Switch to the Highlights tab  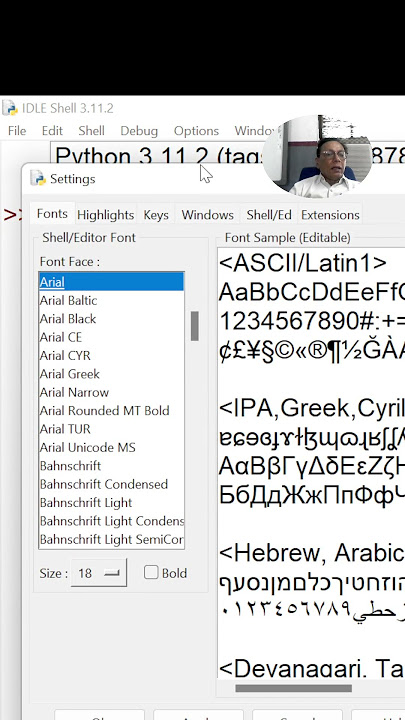(106, 215)
